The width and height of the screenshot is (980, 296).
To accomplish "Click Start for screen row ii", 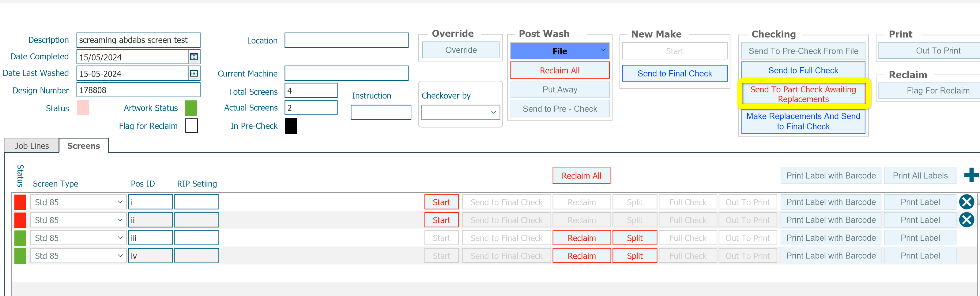I will tap(441, 220).
